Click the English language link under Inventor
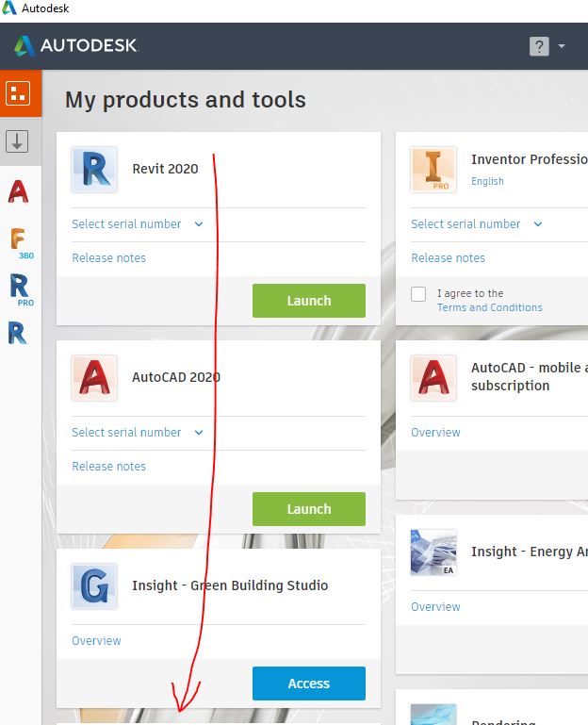Image resolution: width=588 pixels, height=725 pixels. (x=487, y=181)
